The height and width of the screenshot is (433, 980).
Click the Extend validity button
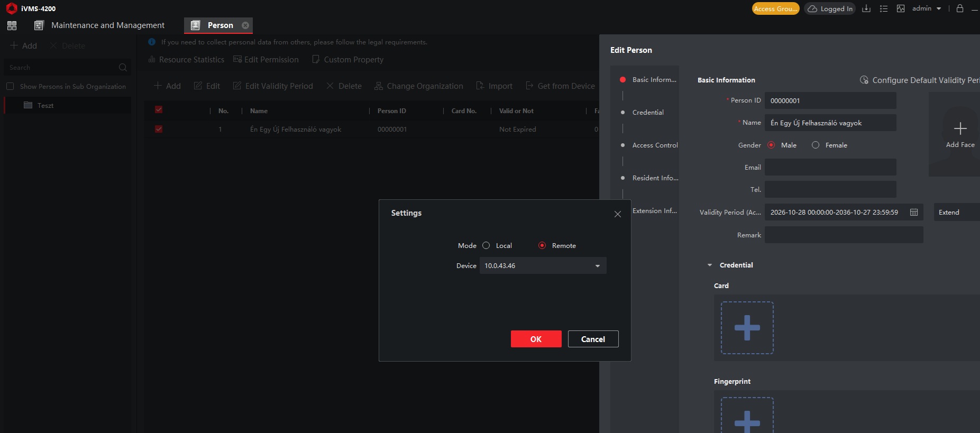coord(957,212)
